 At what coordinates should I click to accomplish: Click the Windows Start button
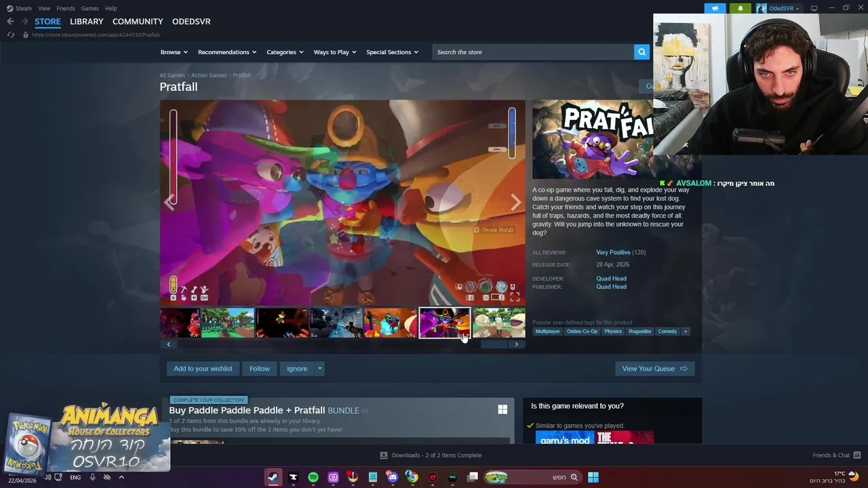[593, 477]
